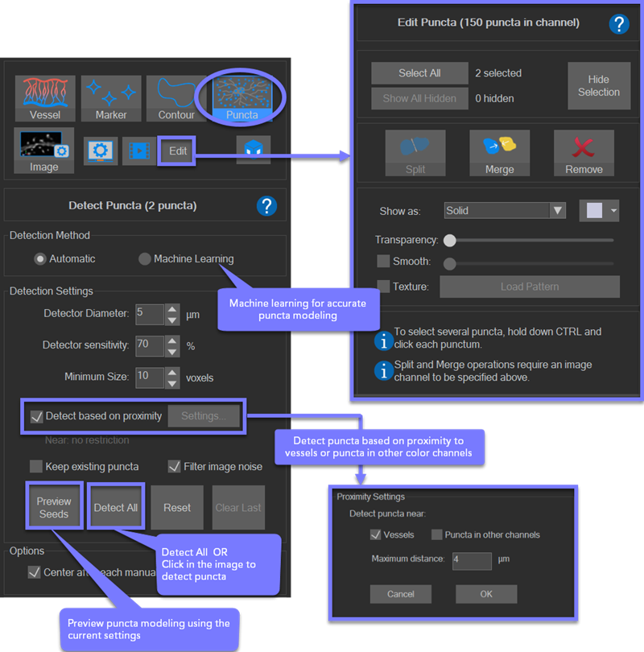
Task: Select the Marker tool icon
Action: (x=111, y=98)
